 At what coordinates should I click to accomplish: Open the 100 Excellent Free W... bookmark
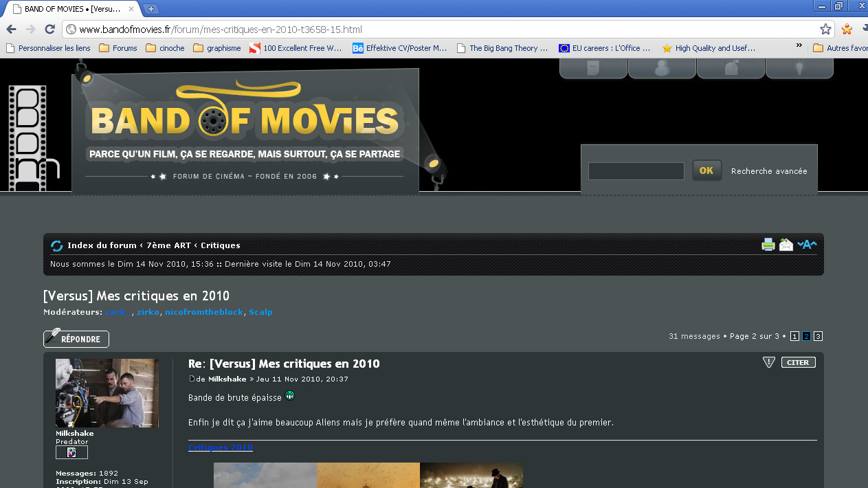click(296, 48)
